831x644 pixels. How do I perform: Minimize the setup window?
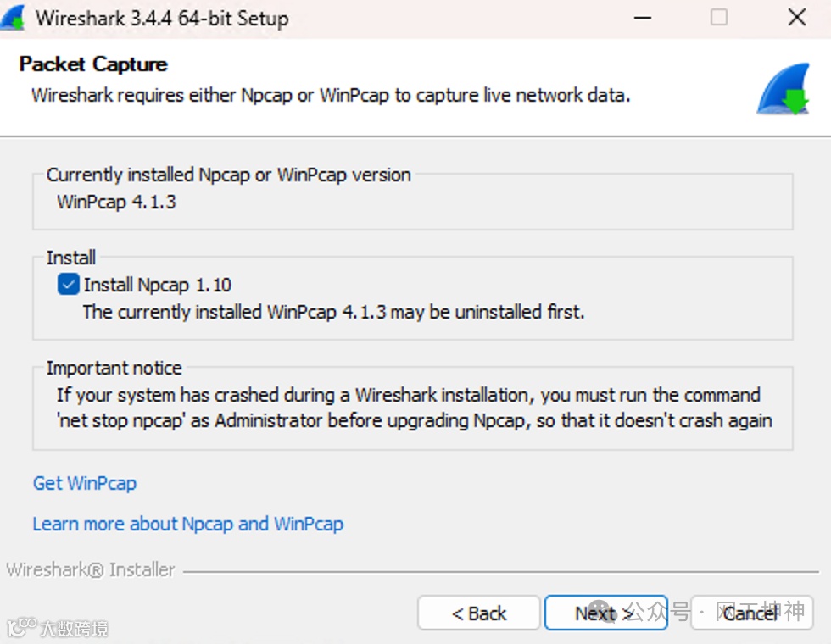point(643,18)
